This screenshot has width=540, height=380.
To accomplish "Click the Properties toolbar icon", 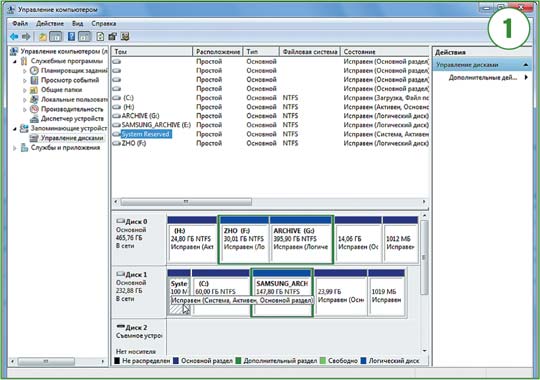I will (113, 37).
